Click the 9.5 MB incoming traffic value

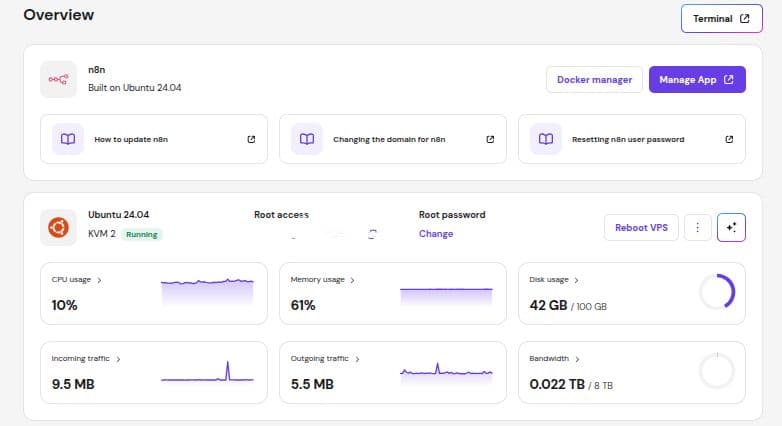(x=73, y=384)
